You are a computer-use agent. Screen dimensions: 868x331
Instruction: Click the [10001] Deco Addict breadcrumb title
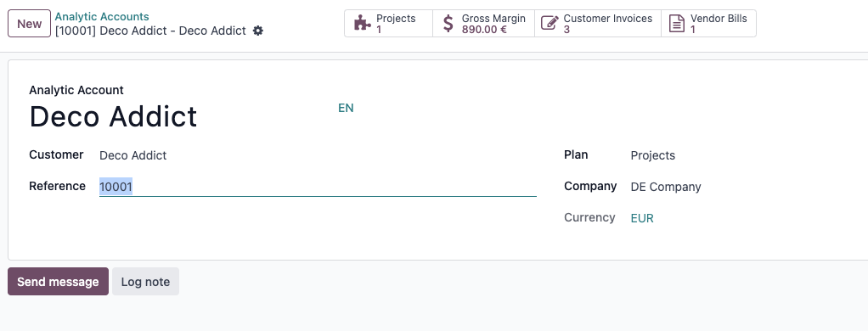150,31
